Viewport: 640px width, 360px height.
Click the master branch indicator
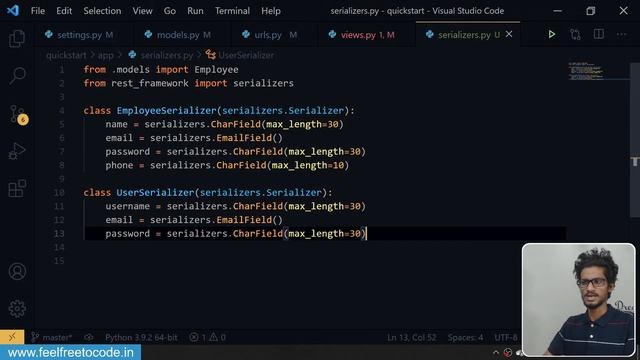click(x=52, y=338)
